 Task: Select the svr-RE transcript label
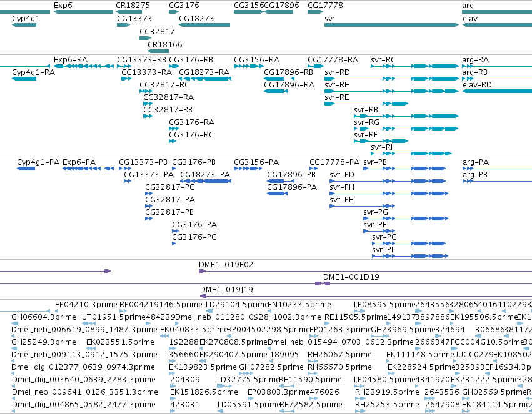tap(336, 97)
